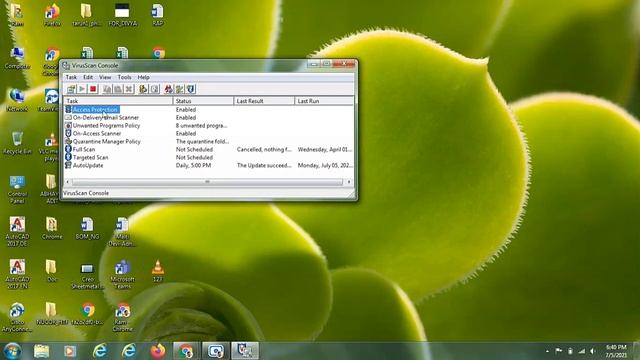This screenshot has height=360, width=640.
Task: Show hidden system tray icons
Action: click(547, 351)
